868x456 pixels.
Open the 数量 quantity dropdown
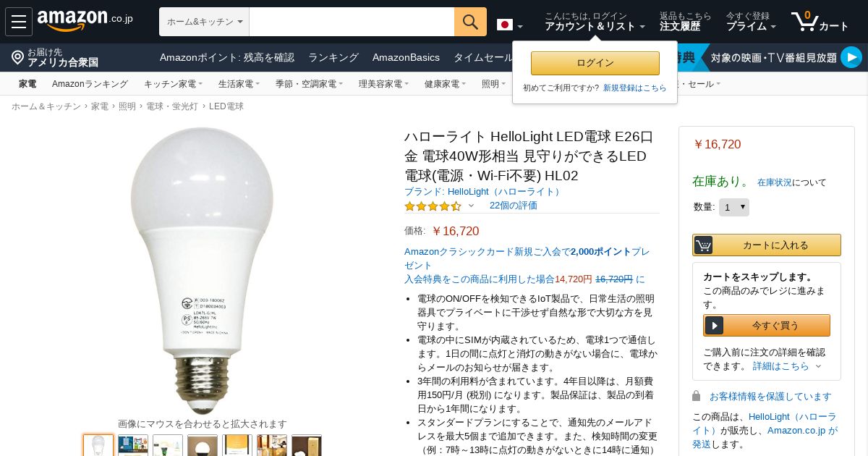733,207
